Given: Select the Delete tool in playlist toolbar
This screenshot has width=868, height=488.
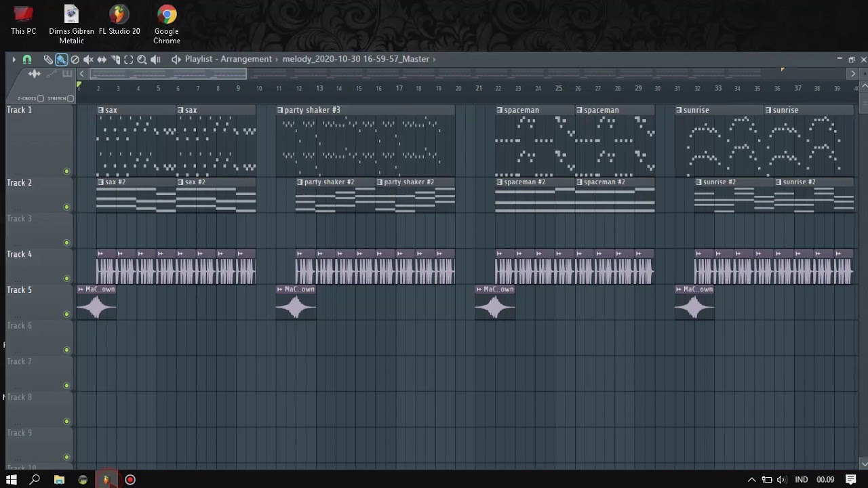Looking at the screenshot, I should pos(75,60).
